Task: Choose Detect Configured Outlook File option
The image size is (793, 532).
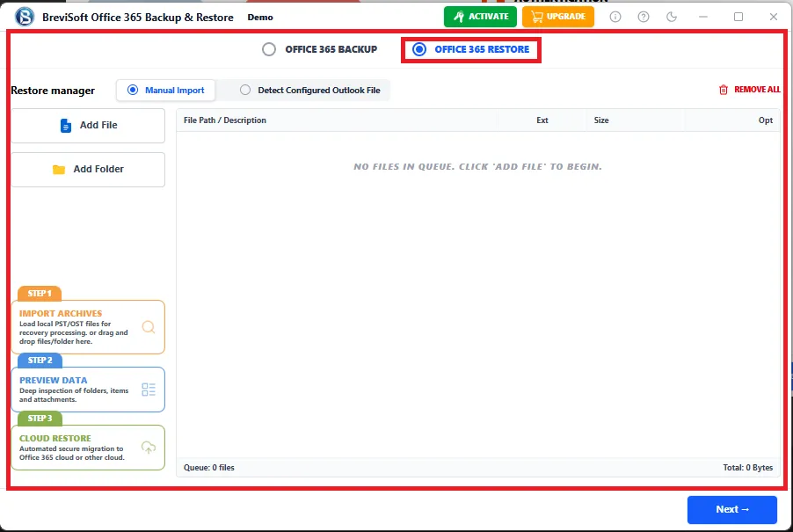Action: pos(310,90)
